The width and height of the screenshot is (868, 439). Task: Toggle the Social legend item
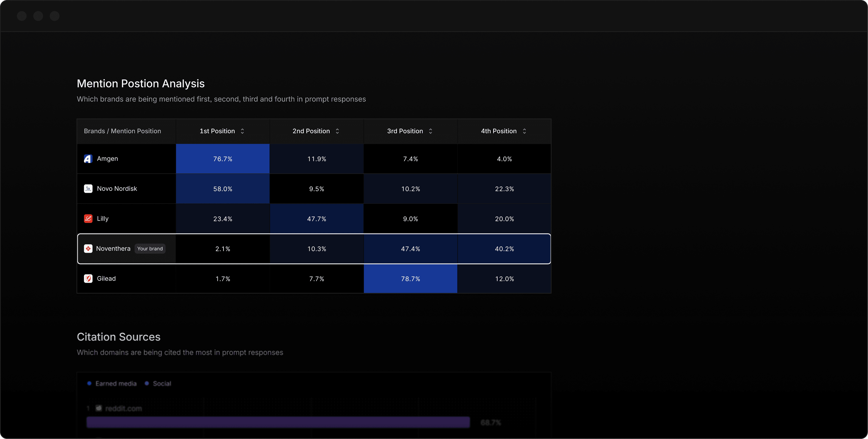coord(158,383)
